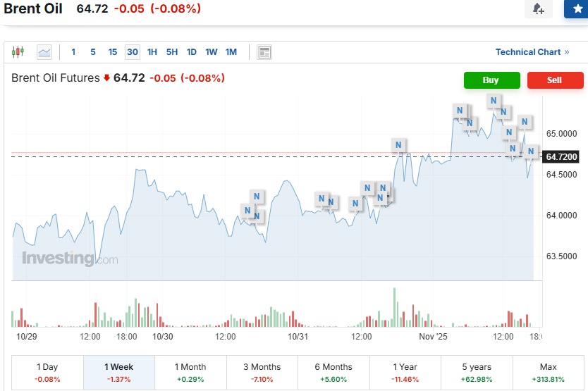Click the Brent Oil Futures chart title

(x=56, y=78)
